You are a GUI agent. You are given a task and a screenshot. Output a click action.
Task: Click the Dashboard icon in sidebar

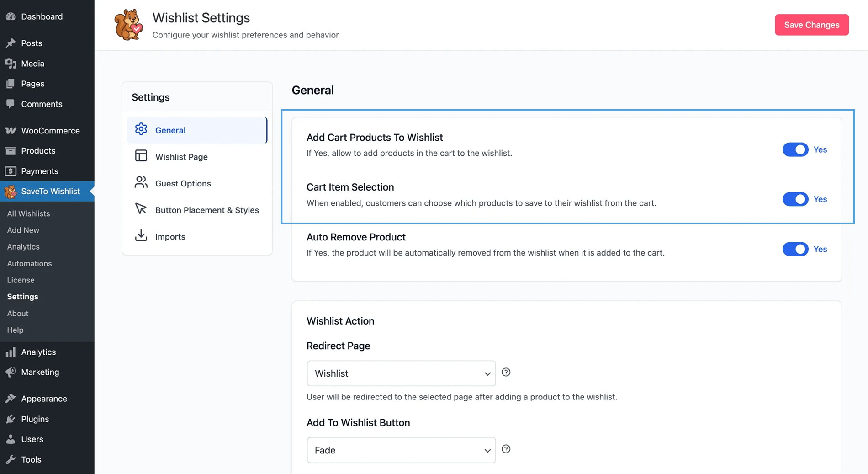point(11,16)
